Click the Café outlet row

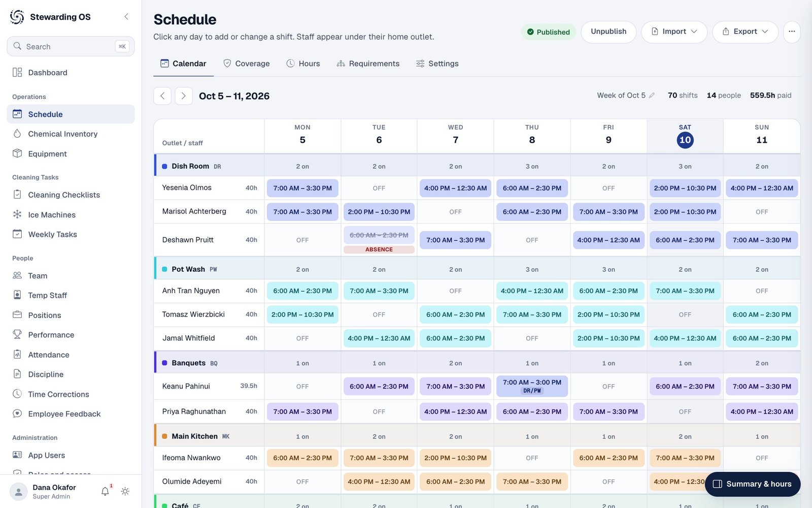(477, 502)
